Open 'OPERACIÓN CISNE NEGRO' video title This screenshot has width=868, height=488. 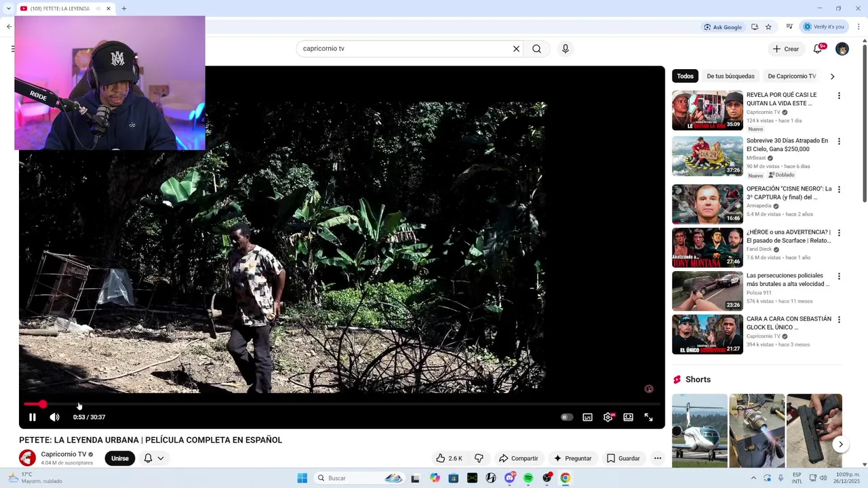[x=789, y=193]
